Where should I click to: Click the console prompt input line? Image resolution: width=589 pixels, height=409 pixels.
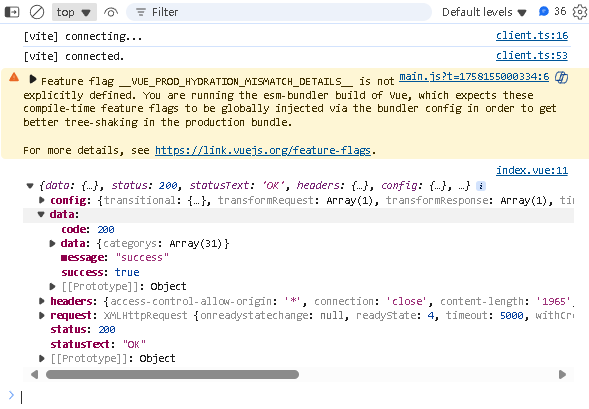tap(301, 397)
